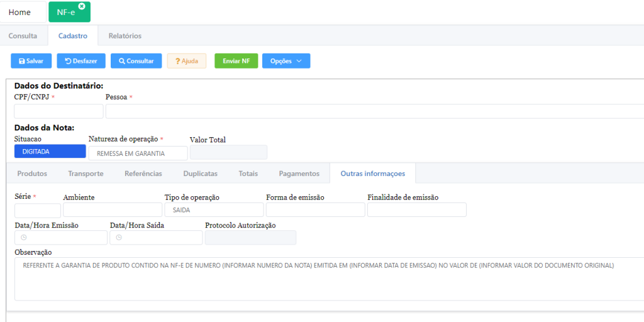Send invoice with Enviar NF button

(x=236, y=61)
